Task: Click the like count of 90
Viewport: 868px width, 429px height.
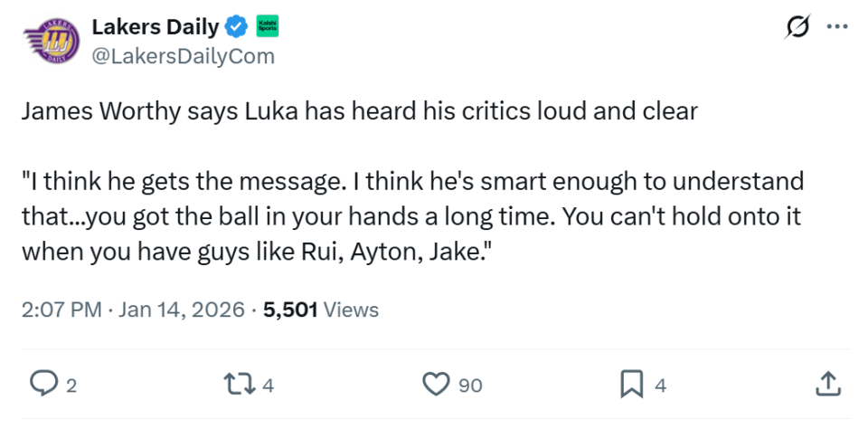Action: pyautogui.click(x=470, y=386)
